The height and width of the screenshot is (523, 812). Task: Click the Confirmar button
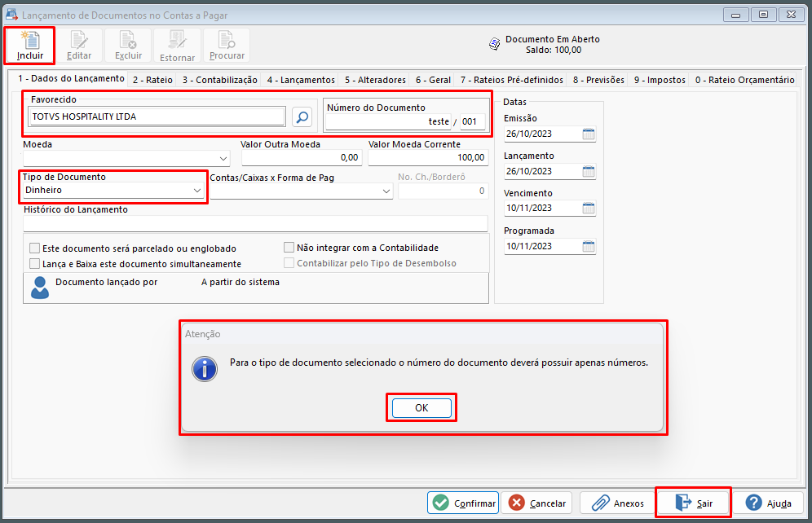click(463, 503)
